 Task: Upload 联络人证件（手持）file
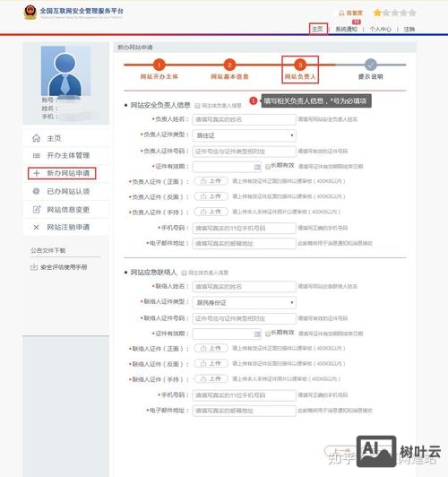point(211,378)
